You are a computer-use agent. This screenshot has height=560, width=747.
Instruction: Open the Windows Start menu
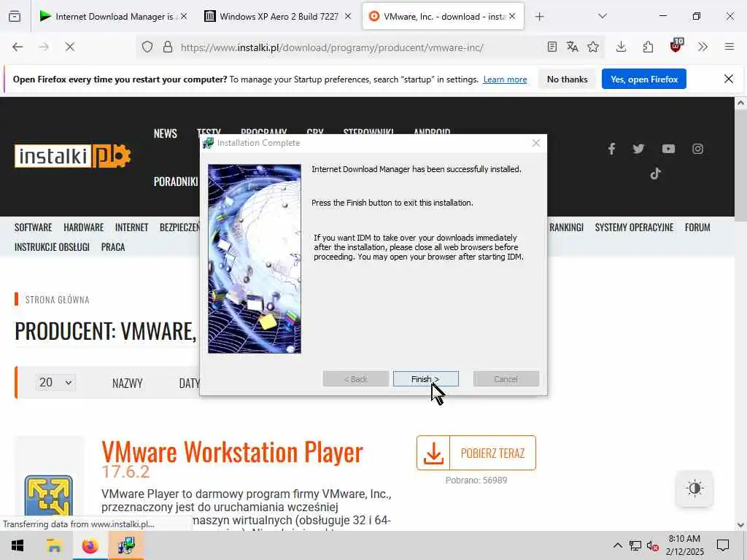pos(18,545)
